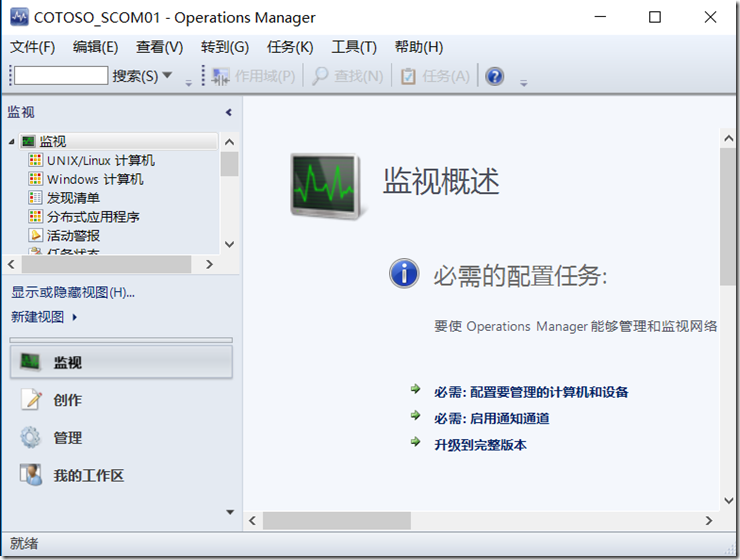Open navigation buttons configuration dropdown arrow
Screen dimensions: 740x560
[x=230, y=512]
